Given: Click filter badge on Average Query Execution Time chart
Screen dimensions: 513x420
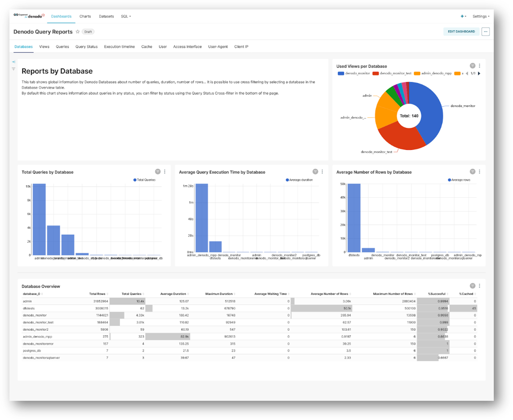Looking at the screenshot, I should [315, 172].
